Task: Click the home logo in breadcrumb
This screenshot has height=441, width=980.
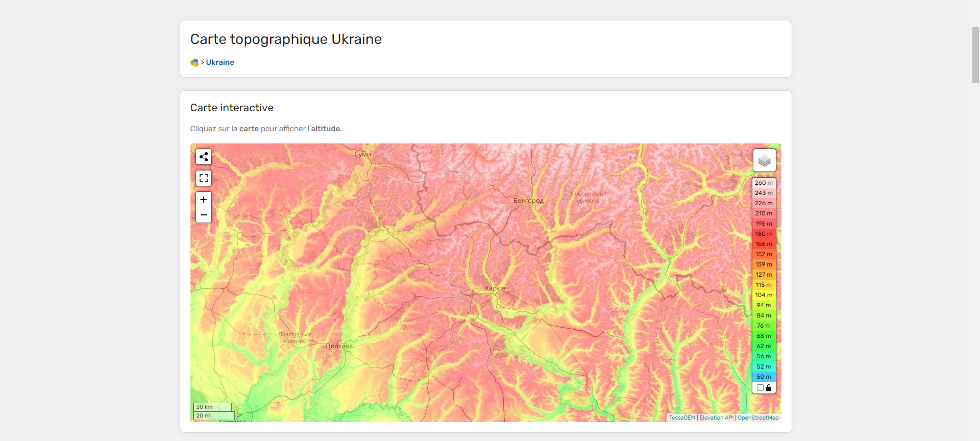Action: (194, 62)
